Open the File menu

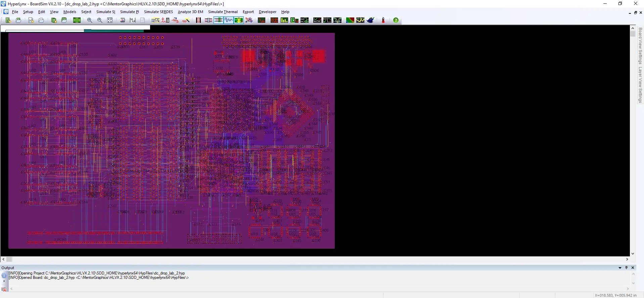tap(15, 12)
